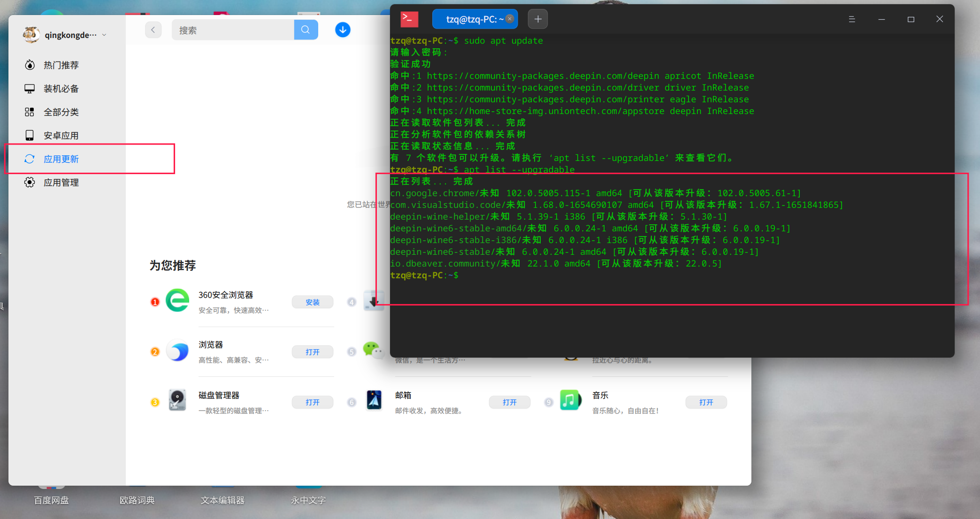
Task: Click the back arrow in the app store
Action: coord(153,30)
